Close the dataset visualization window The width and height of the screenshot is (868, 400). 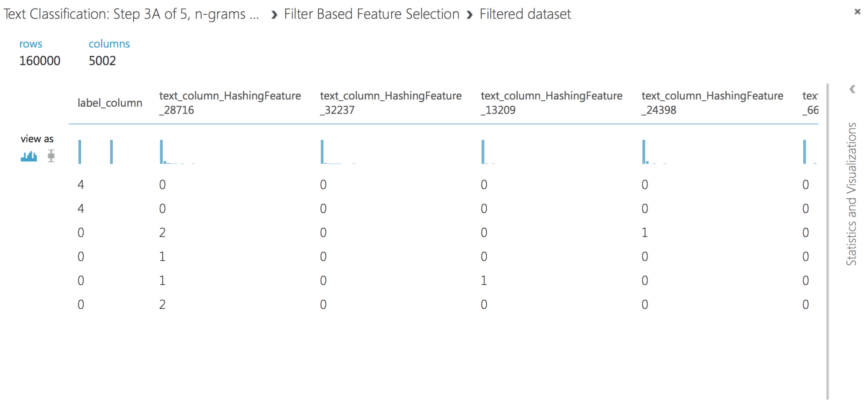[857, 12]
